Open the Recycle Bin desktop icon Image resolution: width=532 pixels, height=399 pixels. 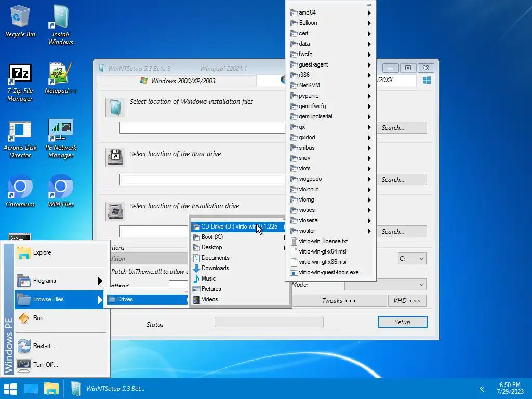(20, 21)
